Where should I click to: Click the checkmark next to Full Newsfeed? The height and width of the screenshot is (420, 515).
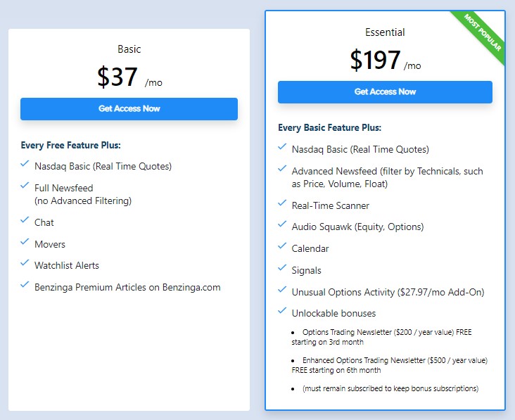[25, 186]
